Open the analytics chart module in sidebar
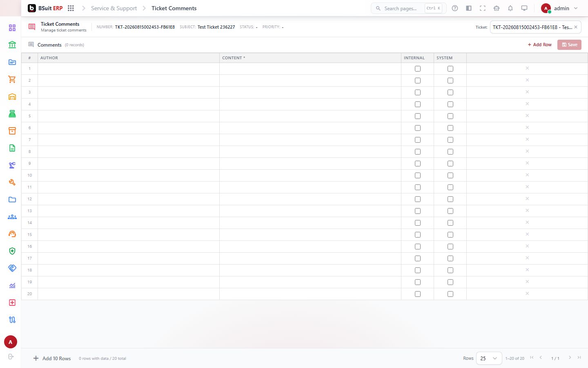 [12, 285]
